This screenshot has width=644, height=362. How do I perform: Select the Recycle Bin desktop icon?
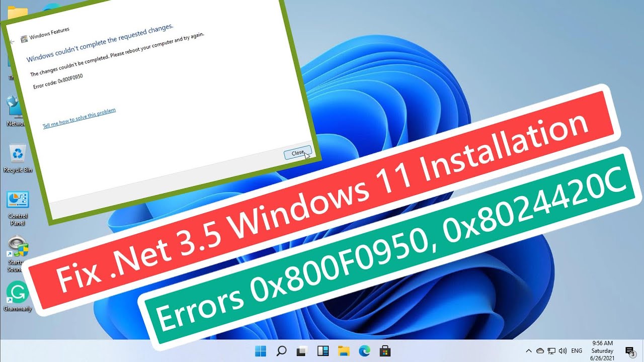pyautogui.click(x=18, y=158)
